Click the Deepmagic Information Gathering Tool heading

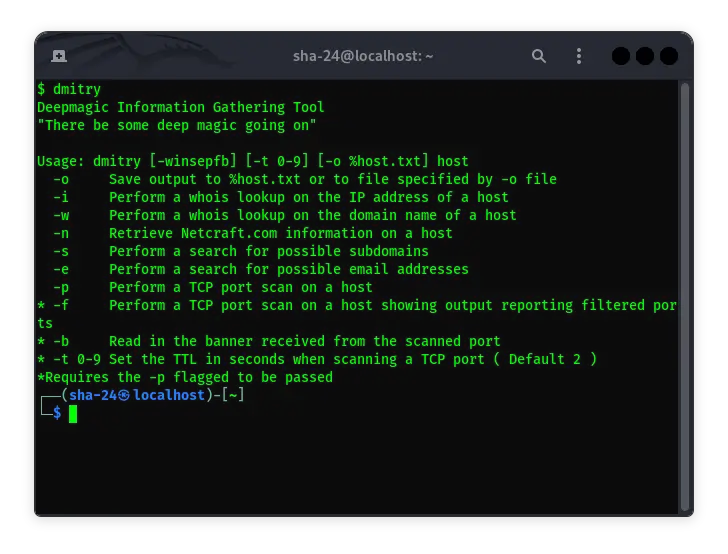pyautogui.click(x=180, y=107)
